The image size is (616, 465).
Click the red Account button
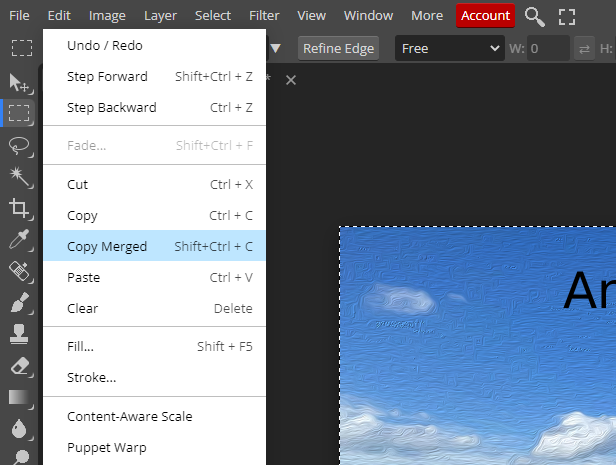click(x=486, y=16)
